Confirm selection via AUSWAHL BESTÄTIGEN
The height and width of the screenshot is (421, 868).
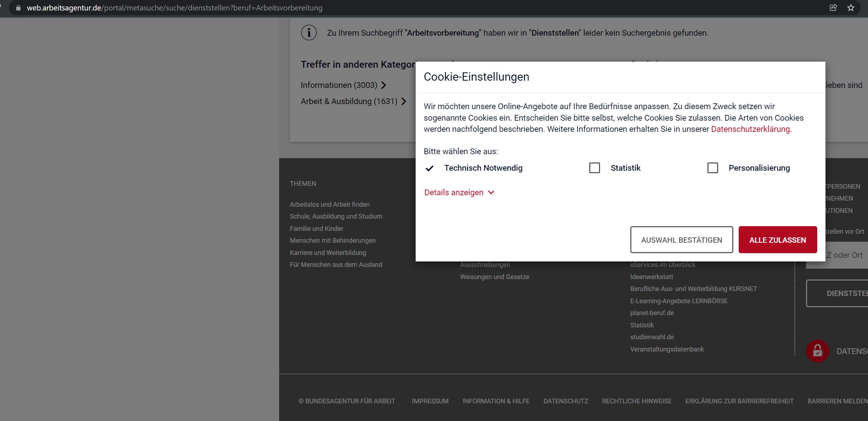(681, 239)
